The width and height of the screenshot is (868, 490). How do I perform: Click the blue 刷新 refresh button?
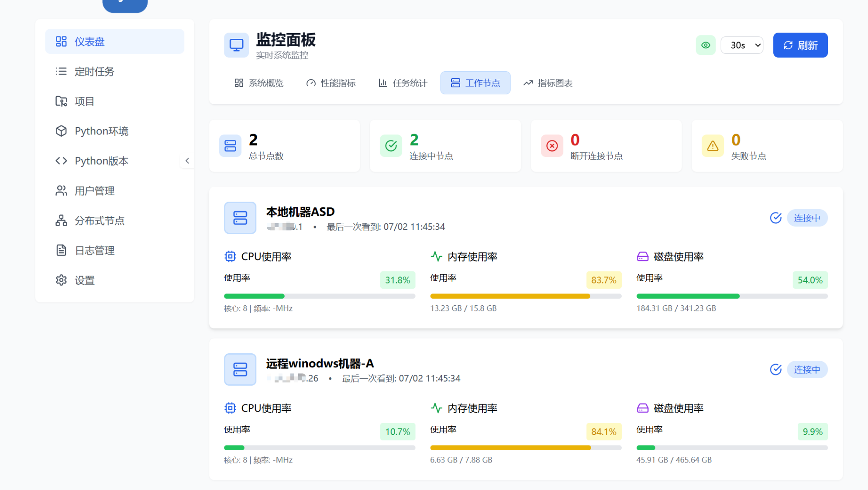pos(800,45)
